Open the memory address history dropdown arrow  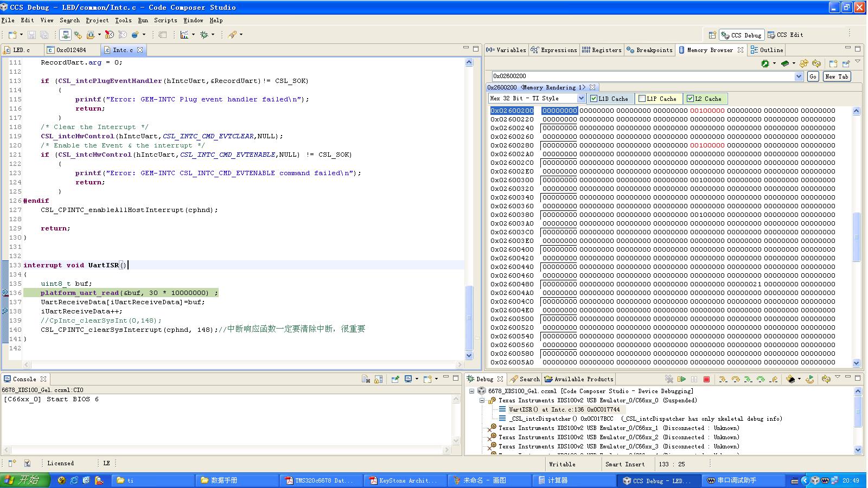[x=799, y=76]
